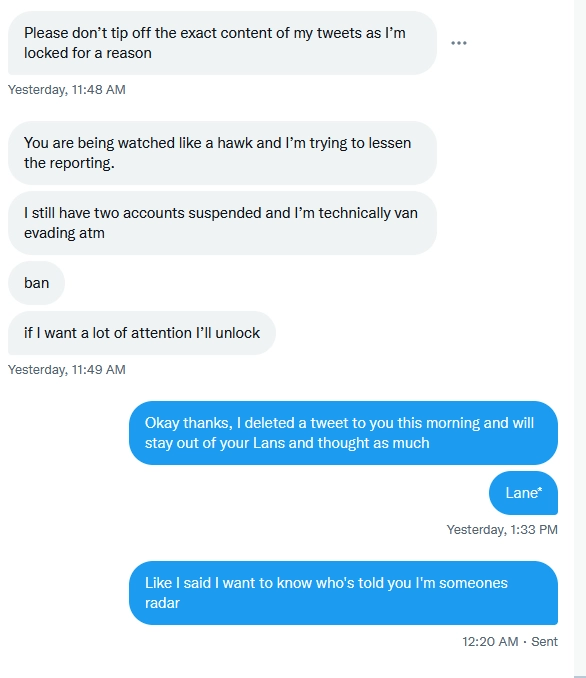The width and height of the screenshot is (586, 678).
Task: Click the word 'Sent' under the last message
Action: click(x=544, y=642)
